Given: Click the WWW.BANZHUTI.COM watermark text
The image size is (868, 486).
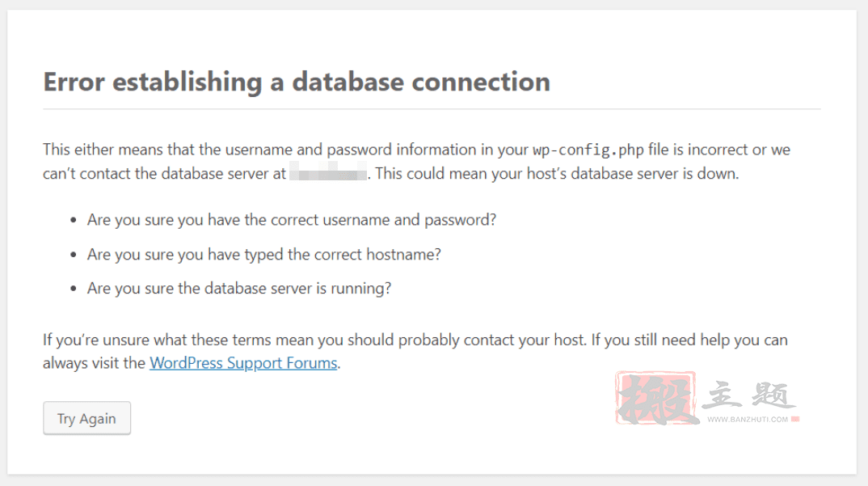Looking at the screenshot, I should [748, 420].
